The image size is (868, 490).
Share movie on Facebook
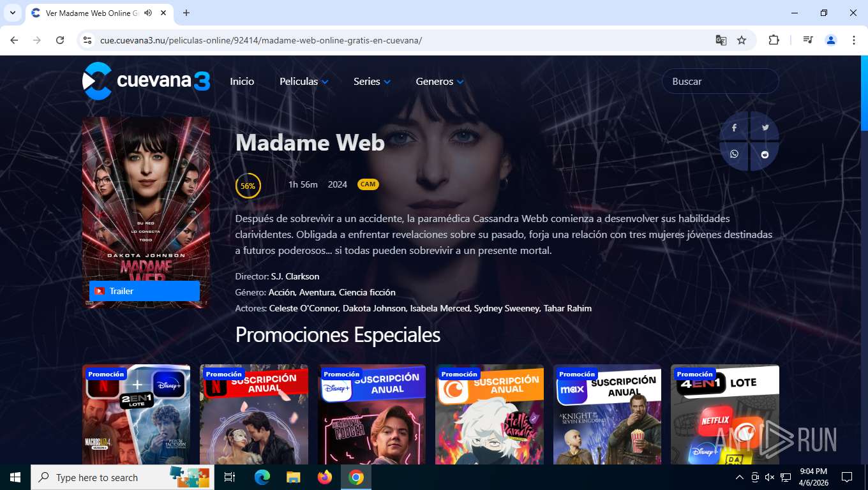pos(734,127)
